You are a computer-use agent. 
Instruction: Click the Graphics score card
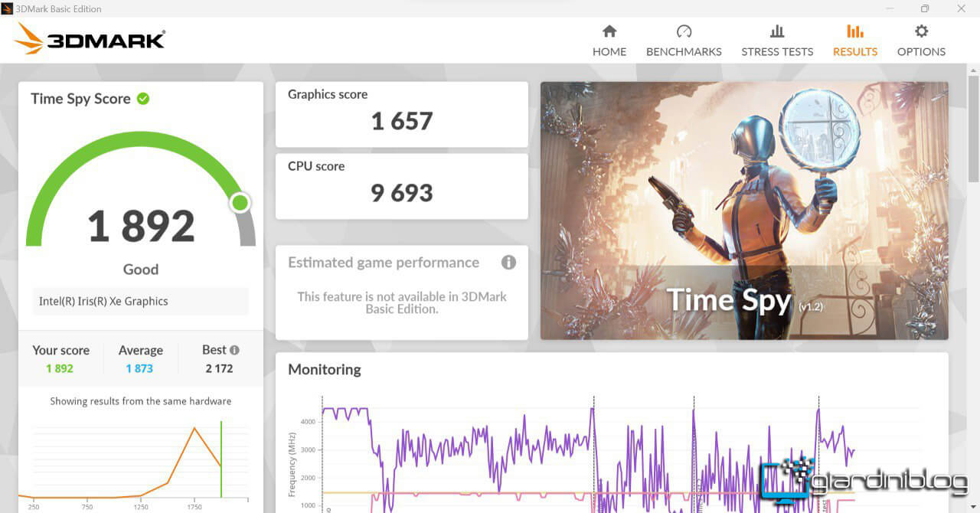(401, 114)
